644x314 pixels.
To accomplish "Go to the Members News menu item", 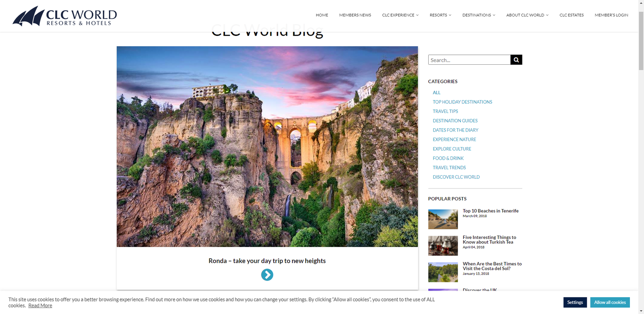I will click(x=355, y=15).
